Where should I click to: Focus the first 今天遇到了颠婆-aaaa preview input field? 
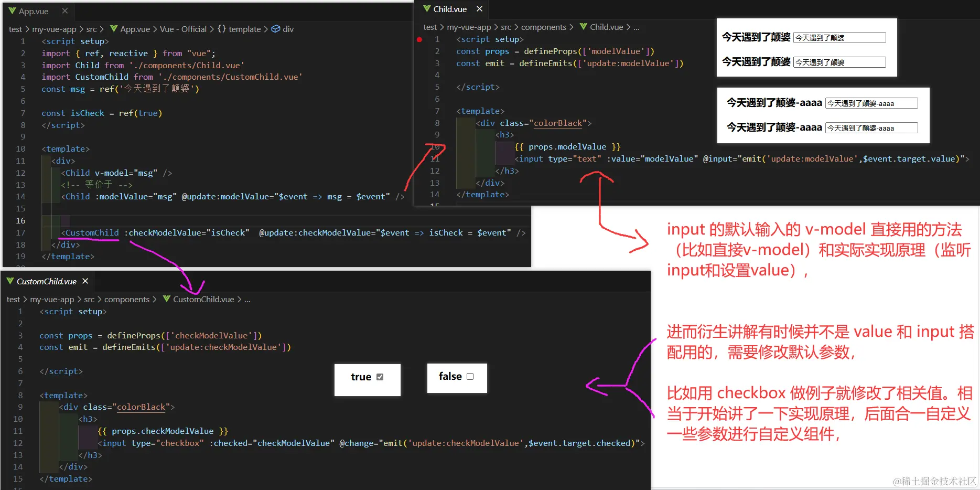(871, 103)
